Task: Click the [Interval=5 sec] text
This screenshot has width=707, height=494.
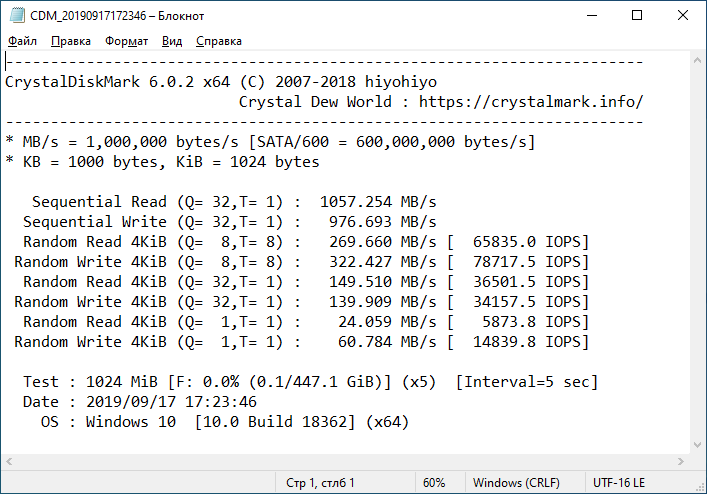Action: coord(527,382)
